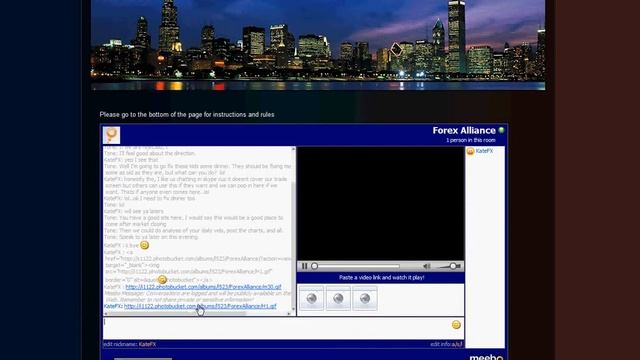Open the photobucket m30.gif link
Screen dimensions: 640x360
tap(203, 287)
